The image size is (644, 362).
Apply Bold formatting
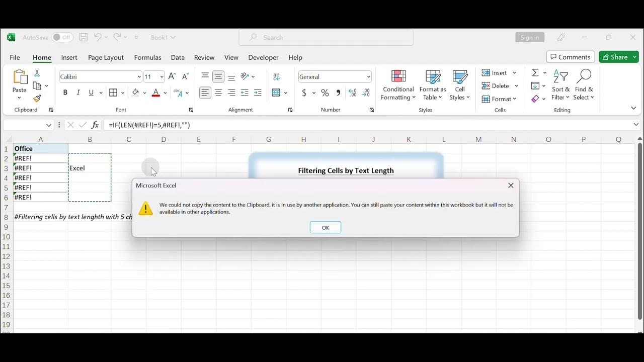click(x=65, y=93)
